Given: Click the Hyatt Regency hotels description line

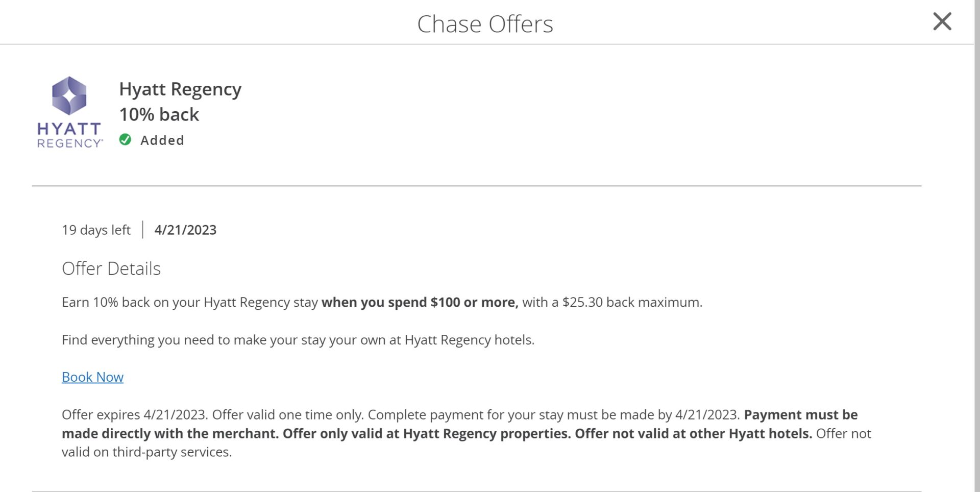Looking at the screenshot, I should coord(298,339).
